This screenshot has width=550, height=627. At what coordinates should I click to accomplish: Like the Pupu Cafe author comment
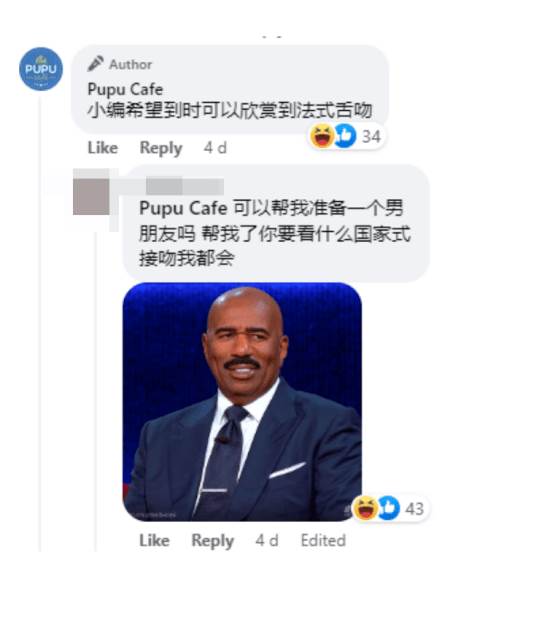(103, 148)
